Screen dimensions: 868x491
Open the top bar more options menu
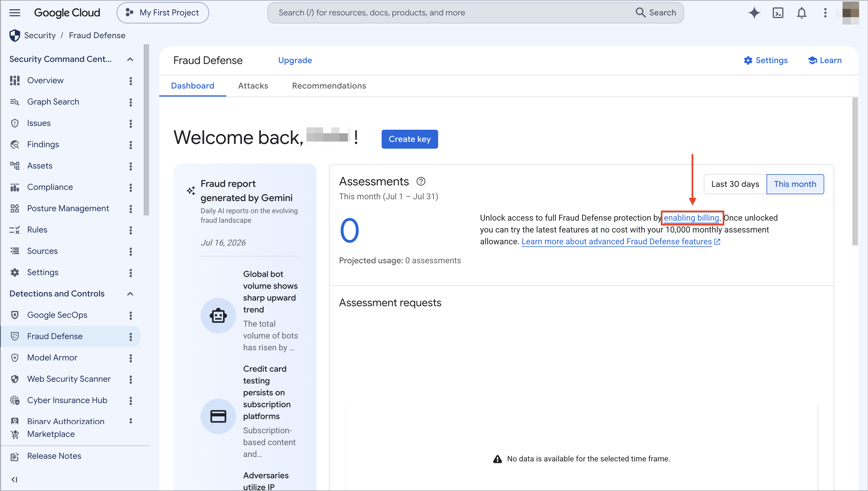pos(825,13)
